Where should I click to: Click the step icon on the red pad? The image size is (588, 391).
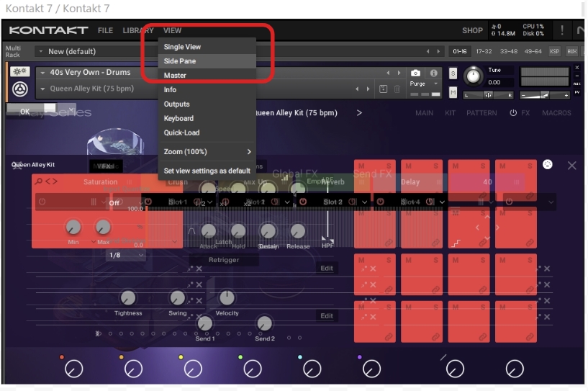(x=456, y=243)
